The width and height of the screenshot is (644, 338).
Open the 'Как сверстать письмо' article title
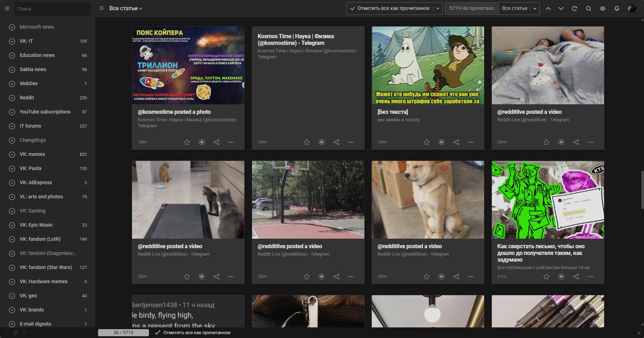click(541, 253)
